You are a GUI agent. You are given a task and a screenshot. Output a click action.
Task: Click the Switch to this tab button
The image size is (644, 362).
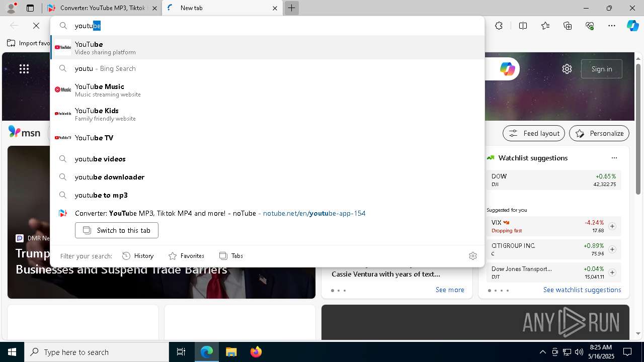[x=117, y=230]
